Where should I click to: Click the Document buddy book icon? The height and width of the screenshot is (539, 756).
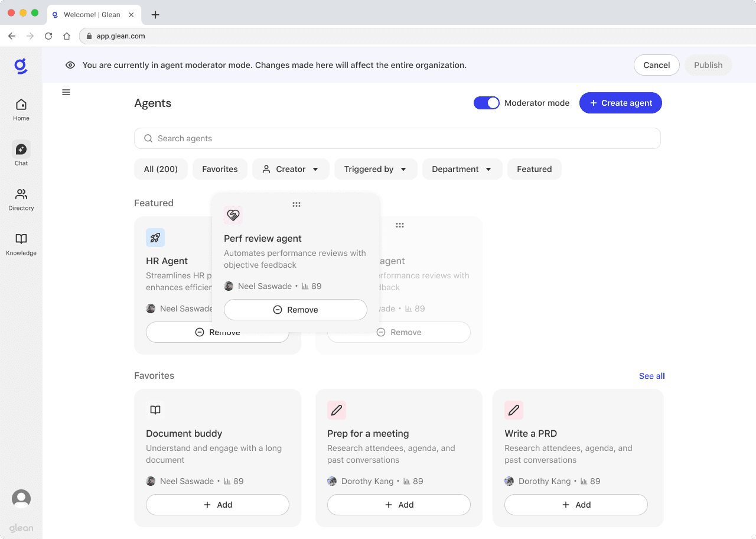pos(155,410)
